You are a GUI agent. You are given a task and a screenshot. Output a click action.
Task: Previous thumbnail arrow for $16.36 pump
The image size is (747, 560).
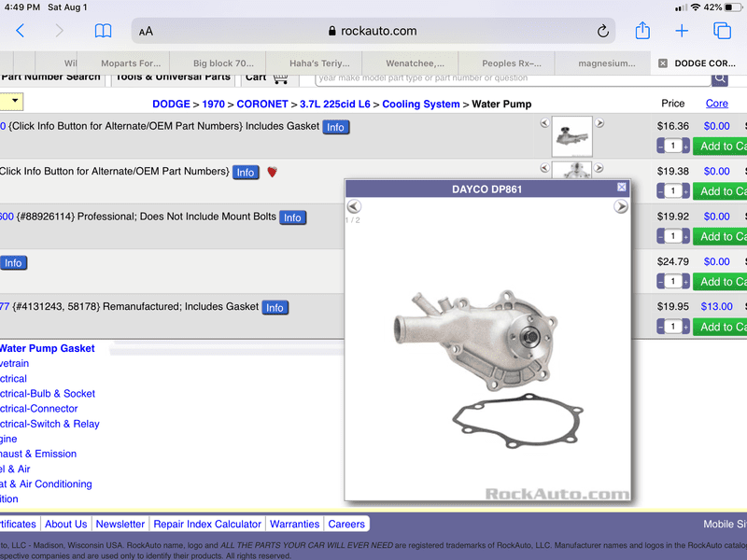(544, 123)
